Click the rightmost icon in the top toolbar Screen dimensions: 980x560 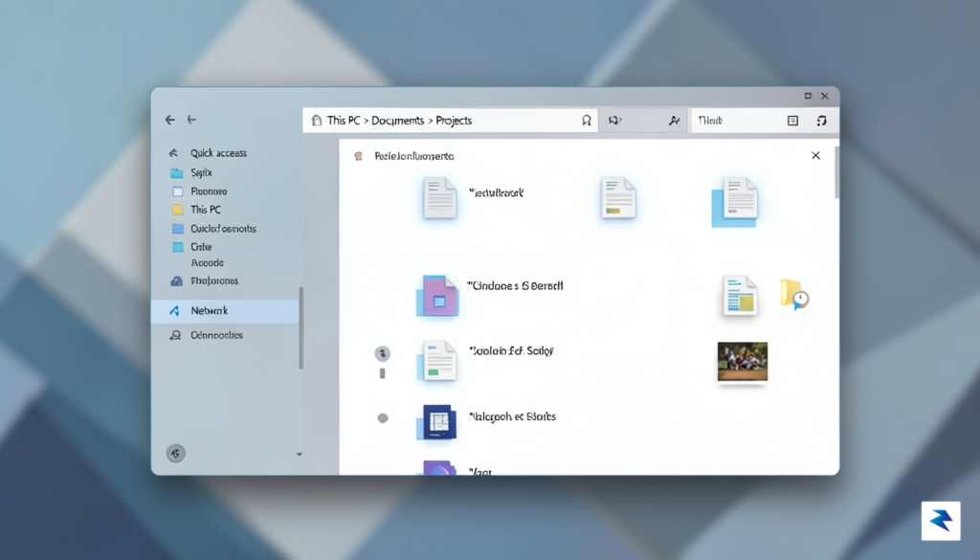(821, 121)
